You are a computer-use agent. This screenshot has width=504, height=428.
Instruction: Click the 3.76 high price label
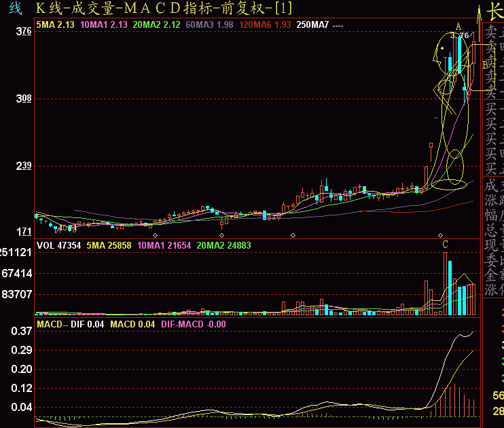tap(460, 35)
